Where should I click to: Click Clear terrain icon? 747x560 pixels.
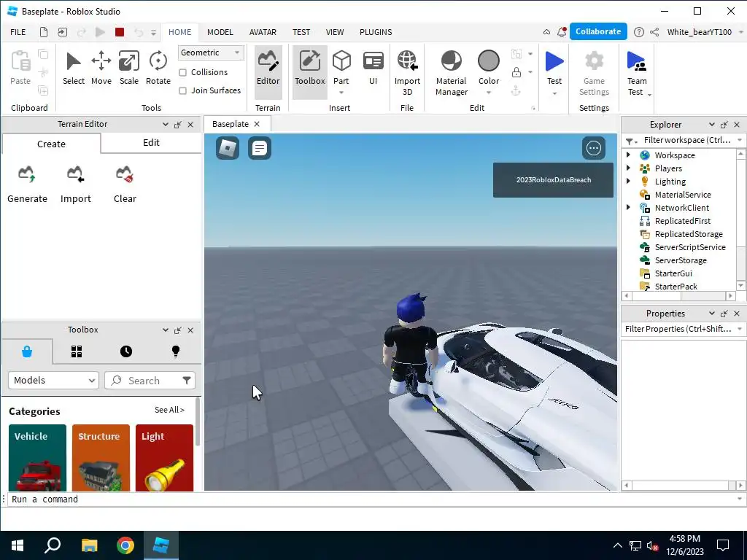pos(125,174)
